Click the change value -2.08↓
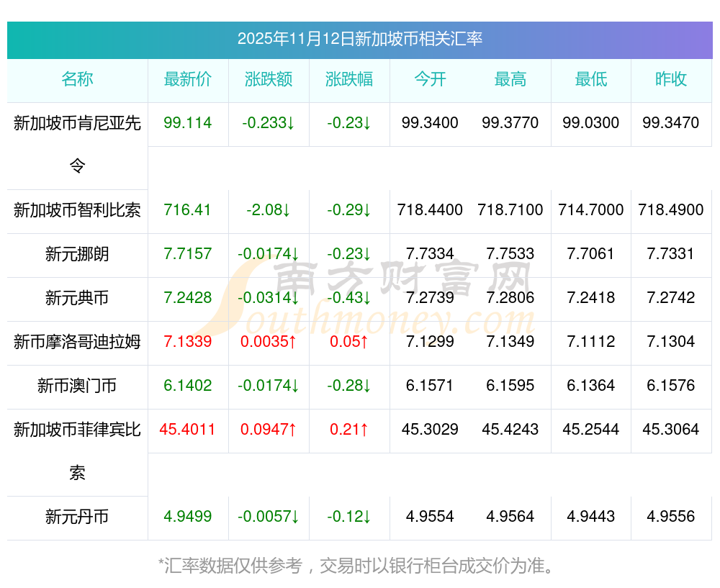Image resolution: width=720 pixels, height=588 pixels. pos(269,210)
